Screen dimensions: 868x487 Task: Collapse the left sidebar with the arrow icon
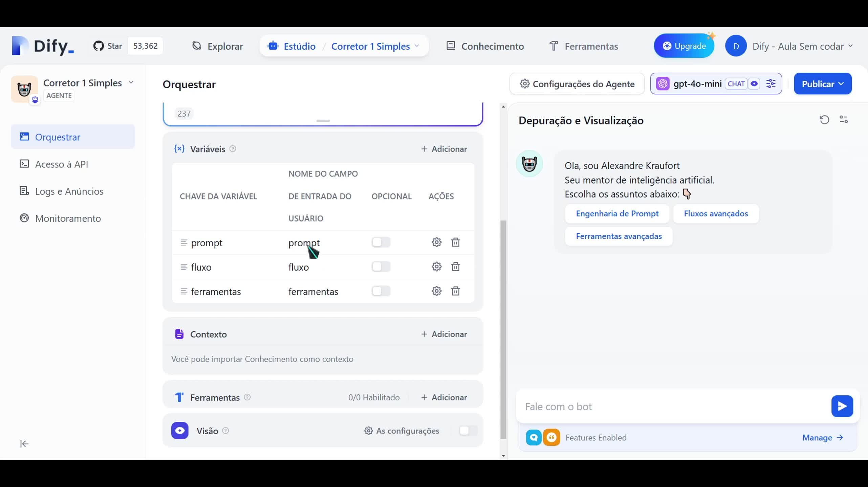24,443
